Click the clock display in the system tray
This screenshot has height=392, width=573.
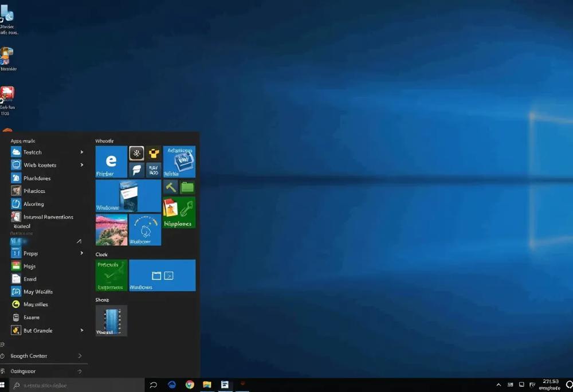pos(548,385)
